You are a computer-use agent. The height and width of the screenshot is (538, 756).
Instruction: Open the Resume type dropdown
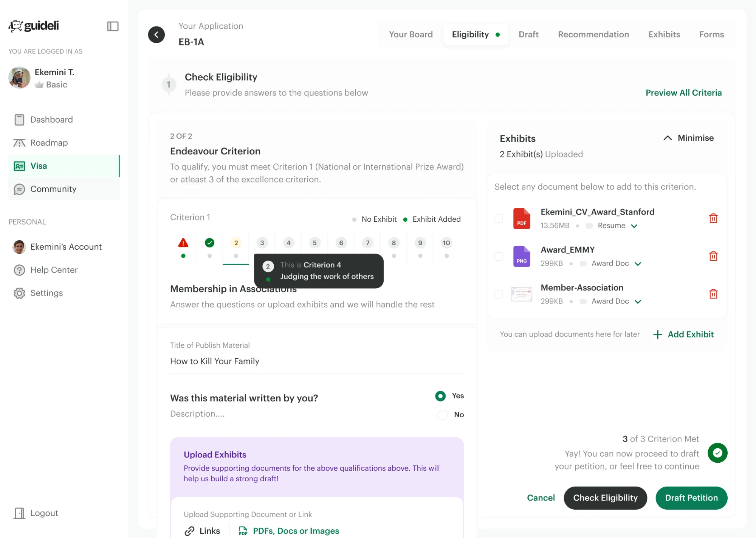(618, 226)
